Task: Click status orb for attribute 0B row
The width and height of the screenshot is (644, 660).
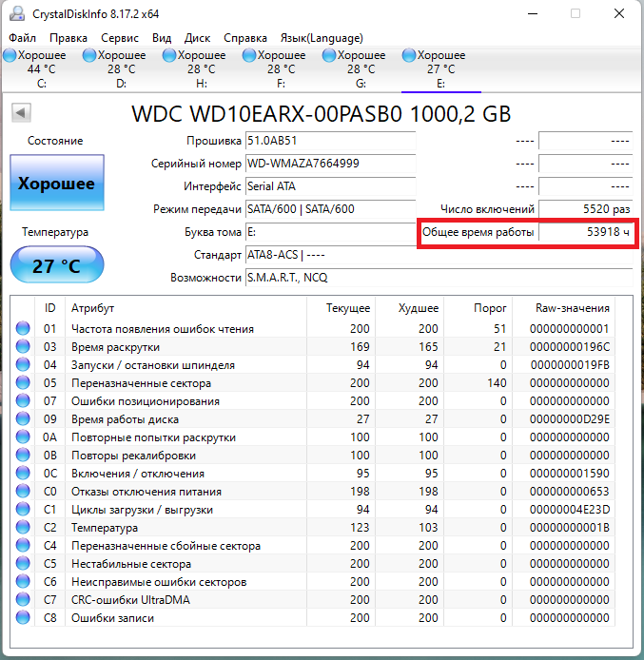Action: 23,455
